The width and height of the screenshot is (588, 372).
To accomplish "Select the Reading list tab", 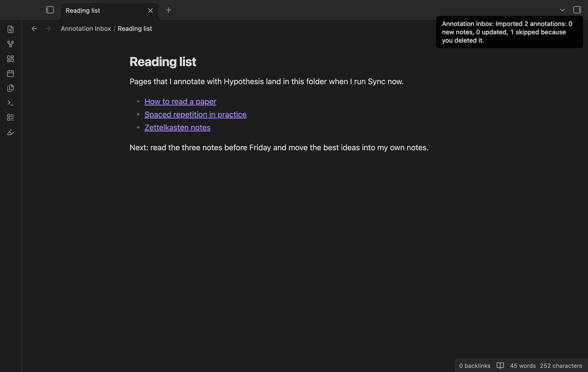I will click(x=110, y=10).
